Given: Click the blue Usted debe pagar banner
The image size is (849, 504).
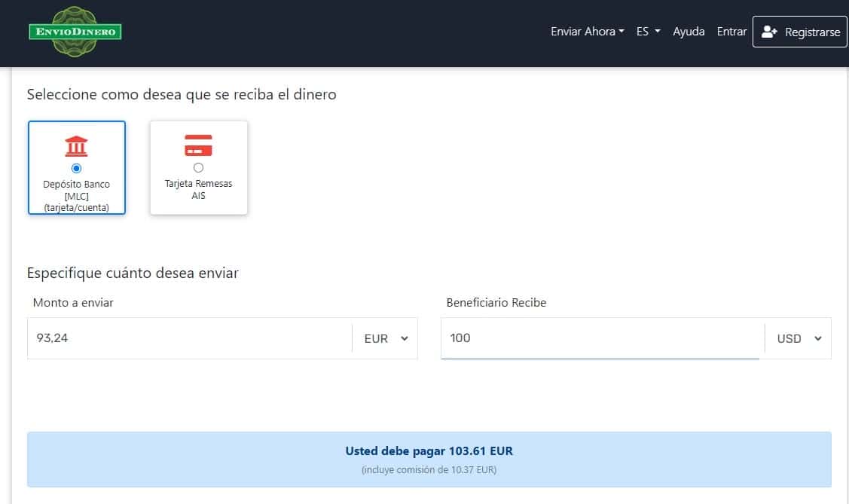Looking at the screenshot, I should [429, 459].
